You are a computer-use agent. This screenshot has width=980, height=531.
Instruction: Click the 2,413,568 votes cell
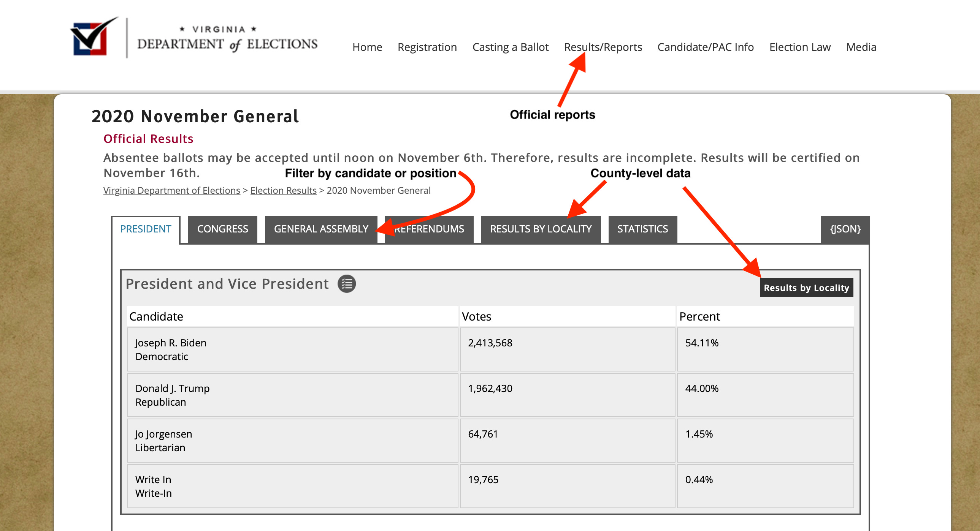click(x=567, y=349)
